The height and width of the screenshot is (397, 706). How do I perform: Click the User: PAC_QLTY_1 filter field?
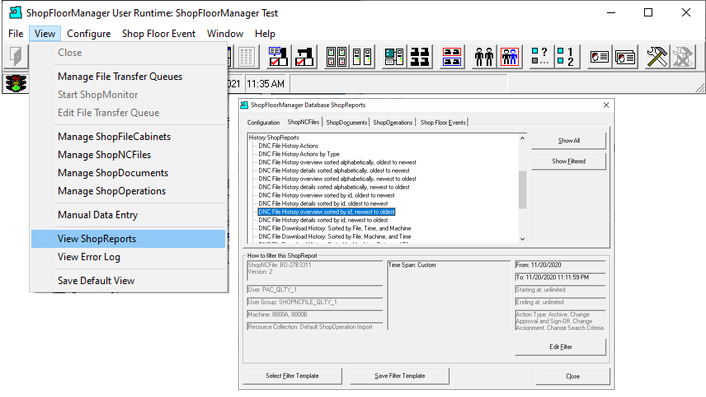(x=315, y=290)
